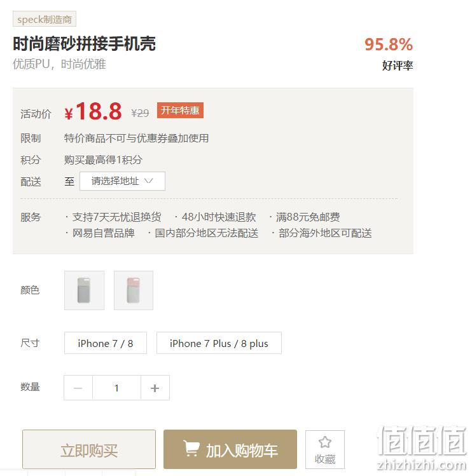Click the shopping cart icon

click(191, 448)
